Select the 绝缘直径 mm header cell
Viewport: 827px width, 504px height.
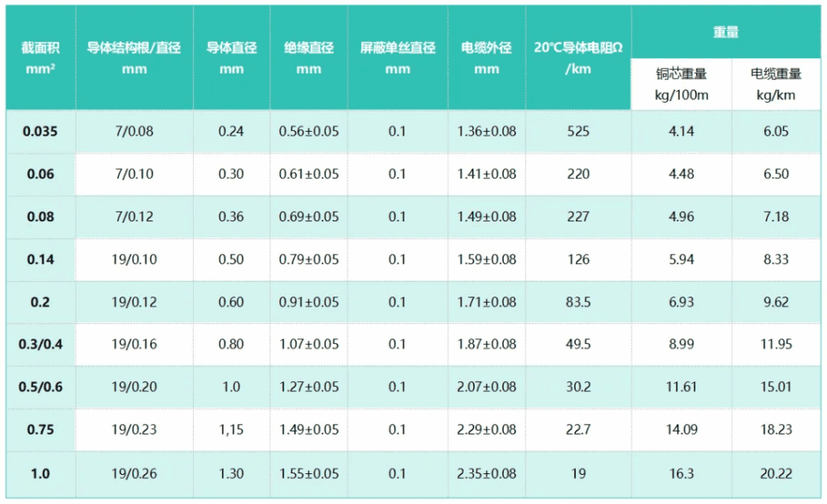pyautogui.click(x=309, y=58)
